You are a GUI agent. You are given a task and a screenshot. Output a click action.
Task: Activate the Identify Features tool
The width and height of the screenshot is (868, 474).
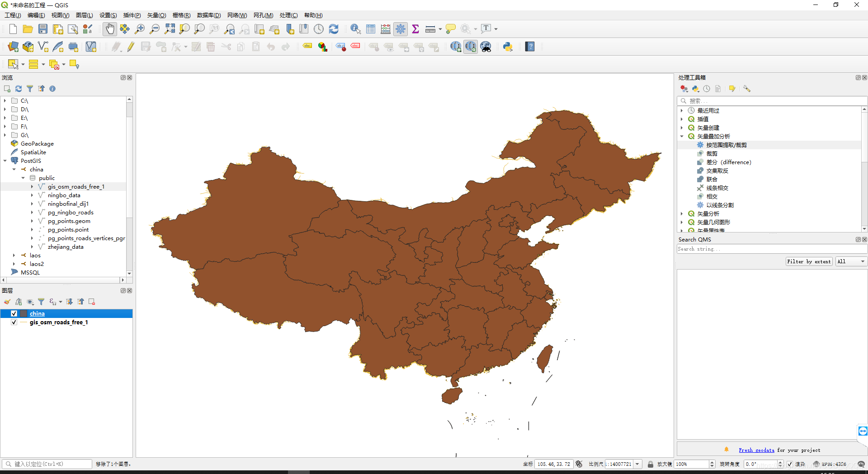355,29
